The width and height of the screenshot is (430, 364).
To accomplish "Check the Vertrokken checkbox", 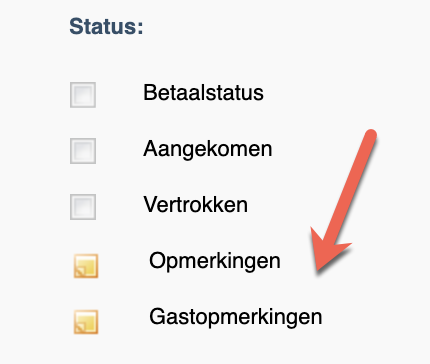I will [x=83, y=207].
